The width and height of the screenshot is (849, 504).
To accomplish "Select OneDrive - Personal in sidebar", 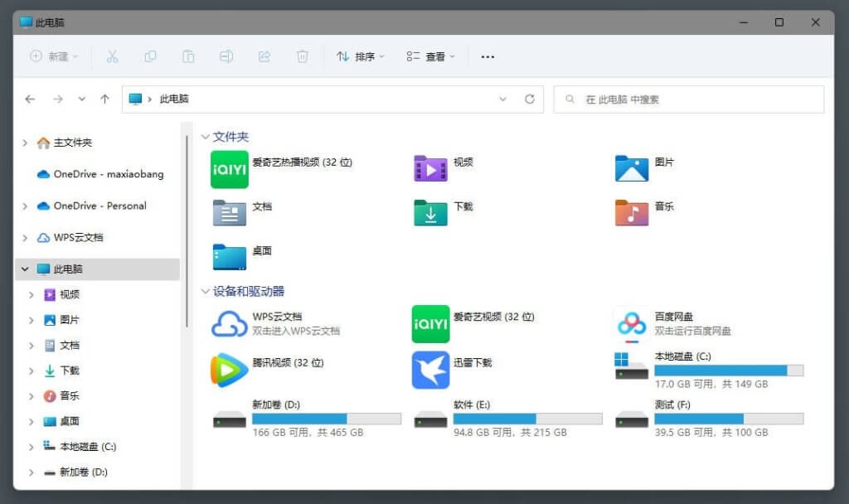I will tap(99, 206).
